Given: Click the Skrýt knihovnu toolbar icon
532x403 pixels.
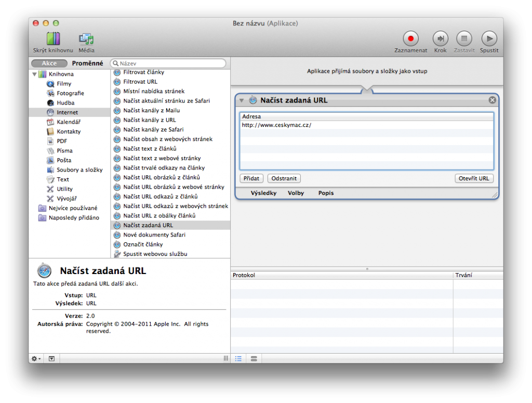Looking at the screenshot, I should (x=53, y=39).
